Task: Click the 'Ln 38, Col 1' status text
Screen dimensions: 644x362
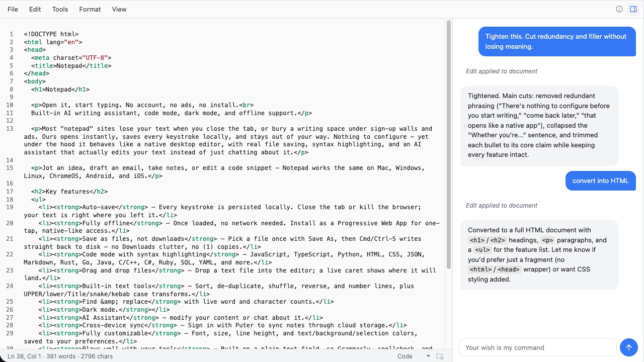Action: pos(25,356)
